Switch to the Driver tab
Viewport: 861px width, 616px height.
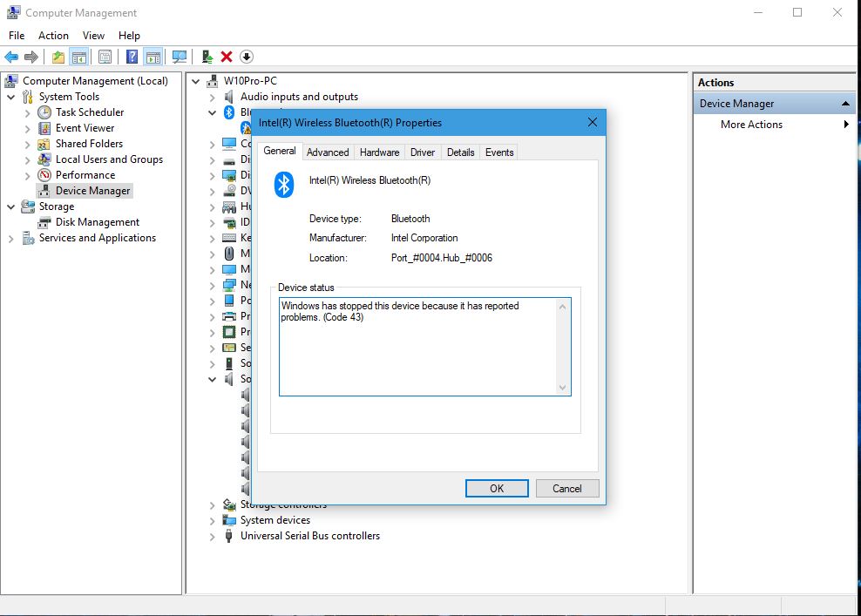(x=423, y=152)
